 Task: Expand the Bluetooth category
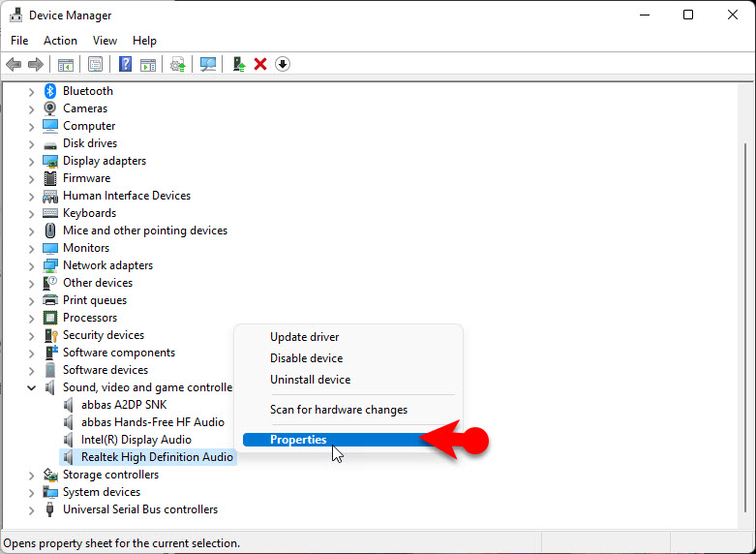[31, 91]
